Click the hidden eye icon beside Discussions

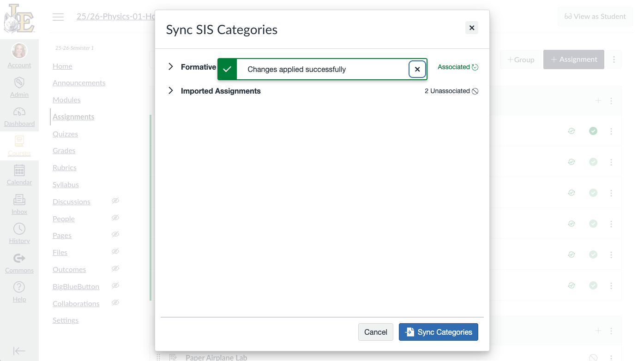[x=115, y=201]
